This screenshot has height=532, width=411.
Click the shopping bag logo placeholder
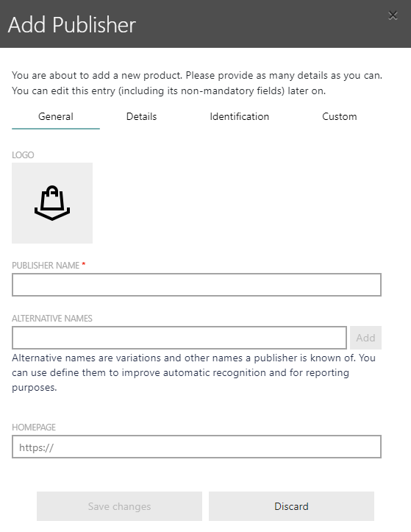coord(52,203)
